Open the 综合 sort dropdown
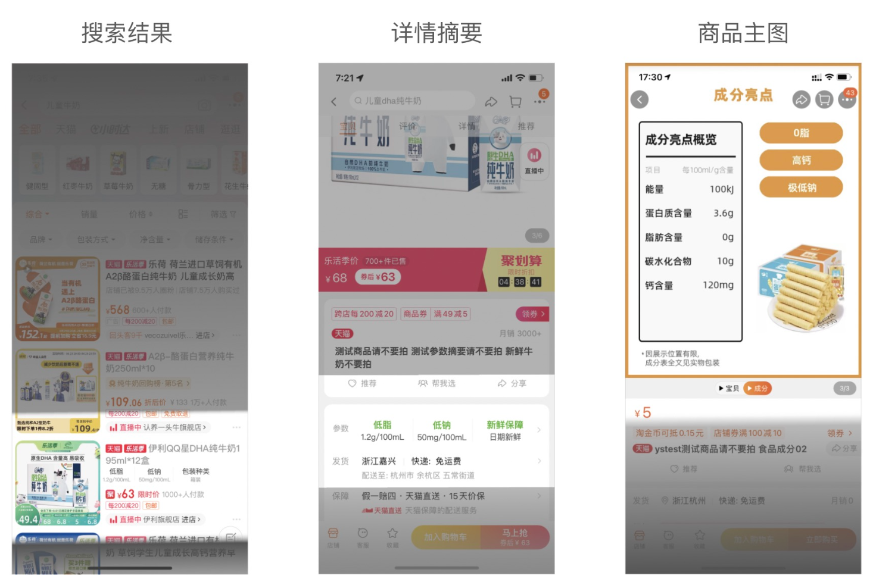This screenshot has width=876, height=588. pos(37,214)
